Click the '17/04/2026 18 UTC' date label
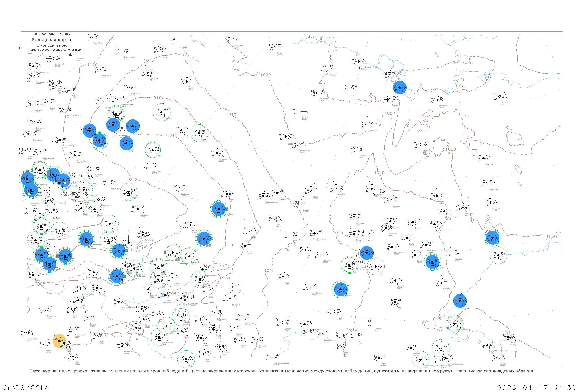 (x=52, y=46)
